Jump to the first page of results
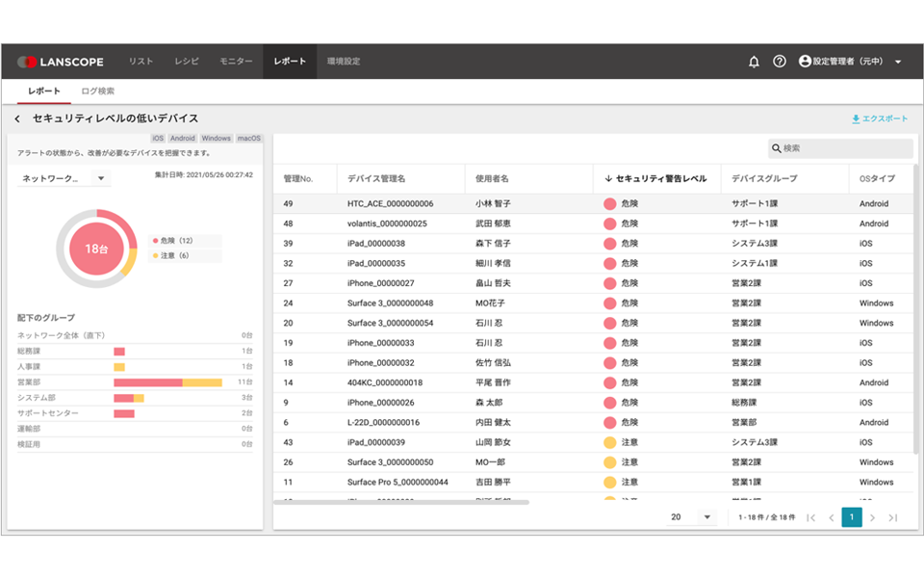 point(810,518)
